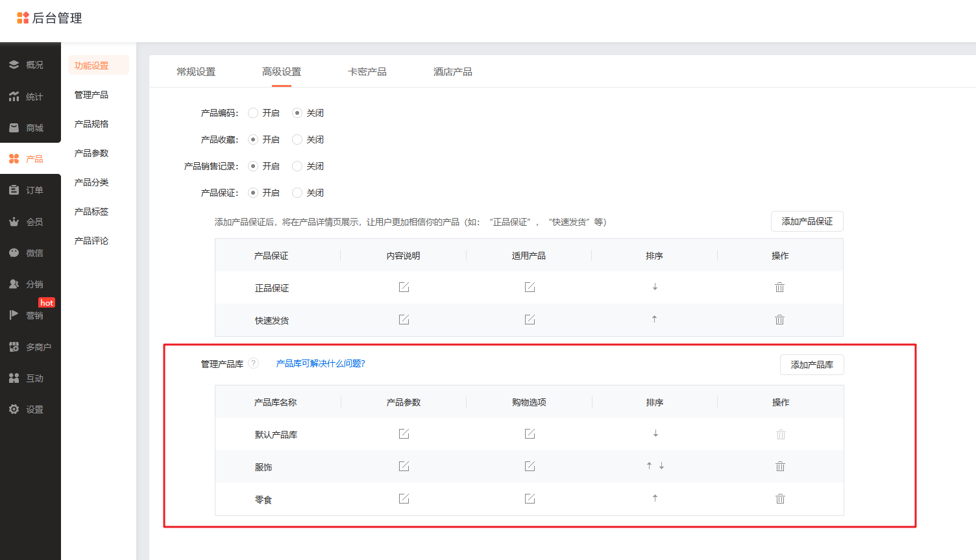Screen dimensions: 976x560
Task: Disable 产品保证 with 关闭 radio
Action: click(297, 193)
